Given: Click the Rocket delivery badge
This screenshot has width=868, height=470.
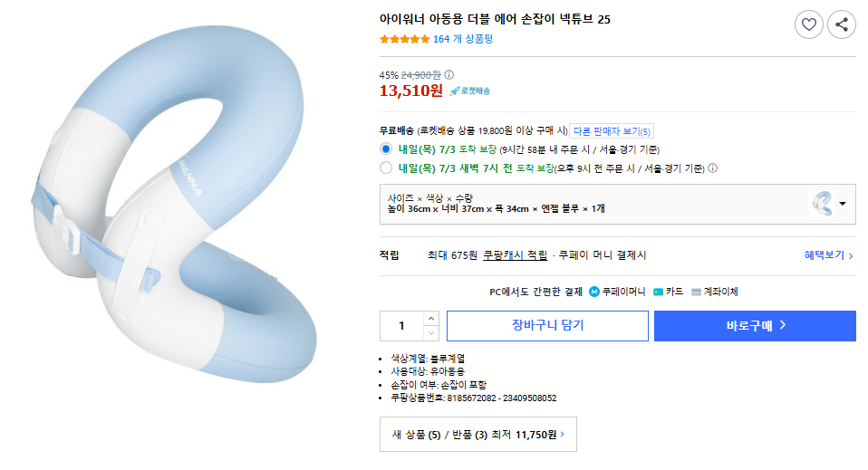Looking at the screenshot, I should tap(470, 91).
